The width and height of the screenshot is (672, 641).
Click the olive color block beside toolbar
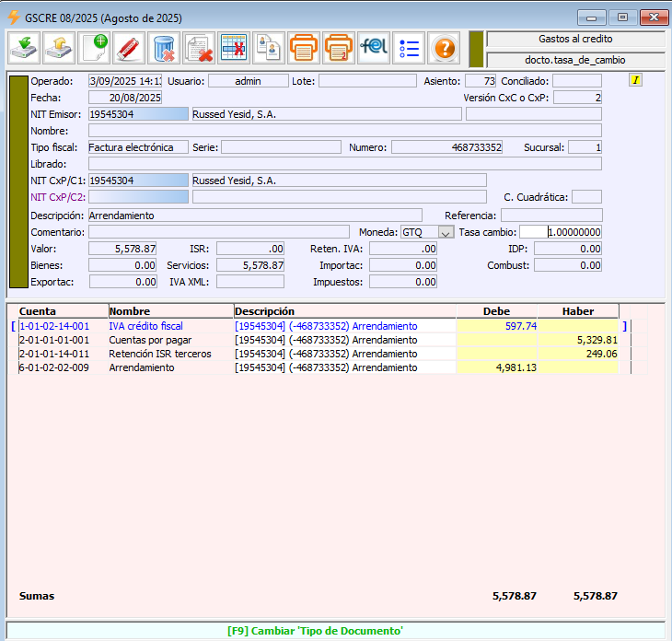476,49
